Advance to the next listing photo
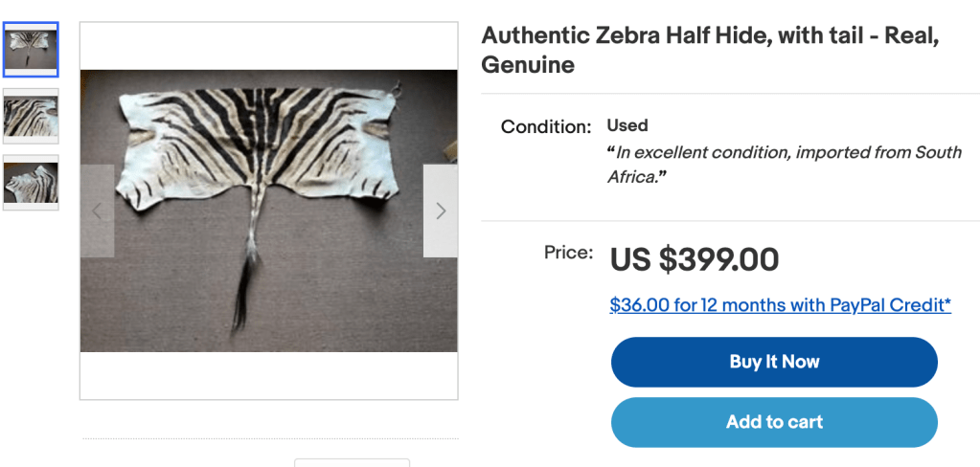980x467 pixels. 440,211
